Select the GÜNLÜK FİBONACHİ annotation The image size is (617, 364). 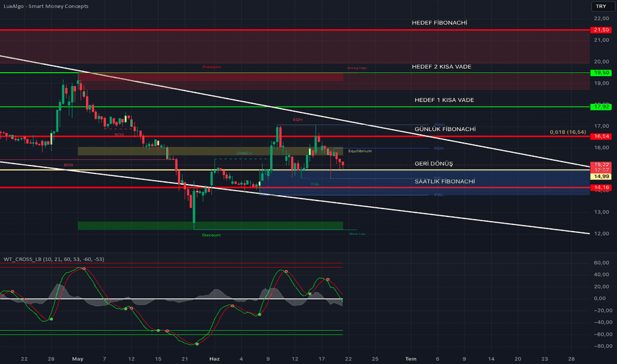coord(445,129)
